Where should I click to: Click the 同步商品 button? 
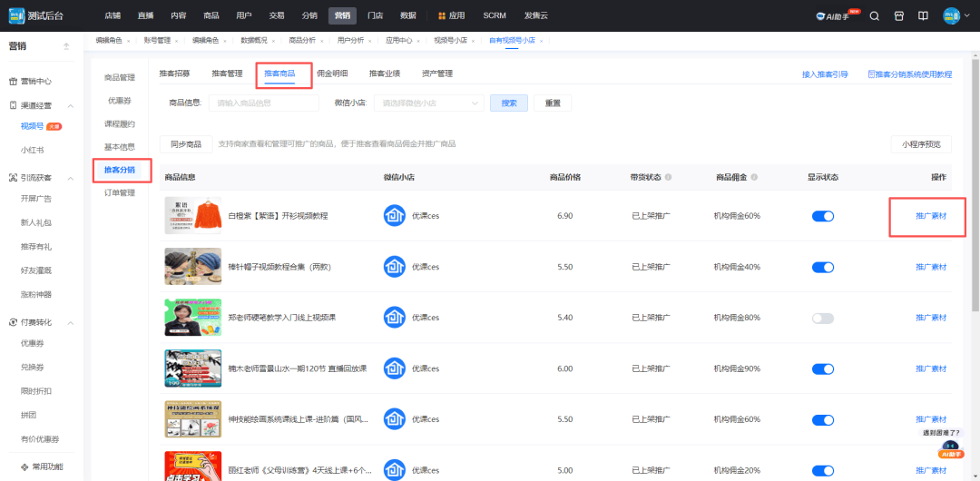point(186,144)
